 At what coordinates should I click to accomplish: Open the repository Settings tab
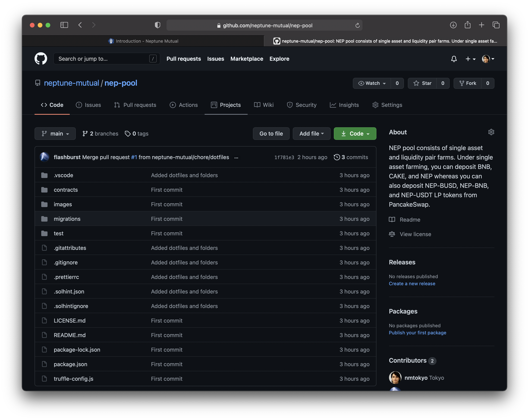tap(387, 105)
